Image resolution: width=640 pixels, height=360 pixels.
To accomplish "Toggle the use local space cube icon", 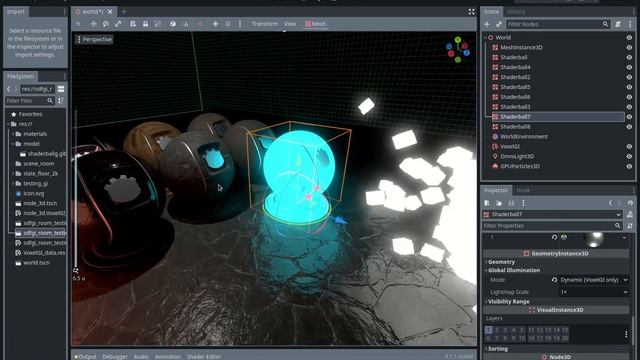I will pos(173,24).
